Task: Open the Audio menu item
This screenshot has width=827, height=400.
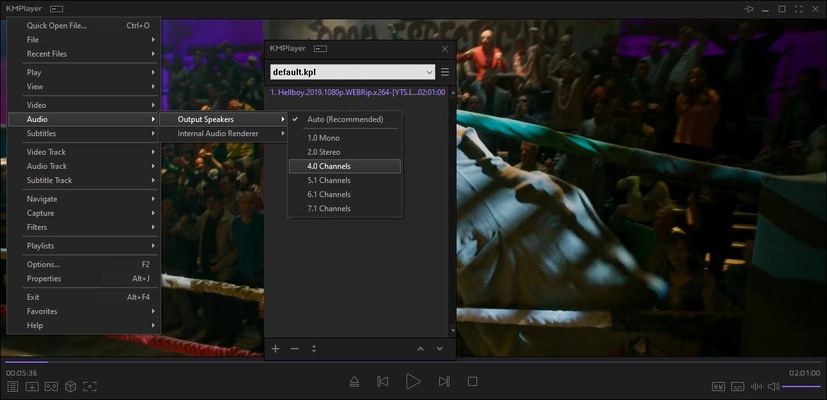Action: pos(84,119)
